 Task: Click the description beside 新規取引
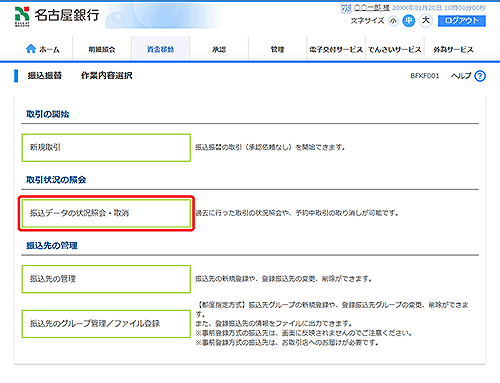point(270,147)
